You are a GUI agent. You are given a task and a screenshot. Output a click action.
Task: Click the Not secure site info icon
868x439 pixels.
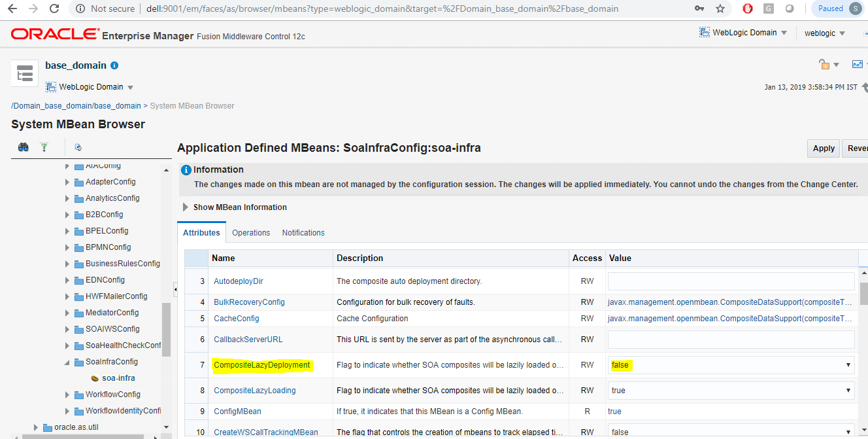pos(80,9)
